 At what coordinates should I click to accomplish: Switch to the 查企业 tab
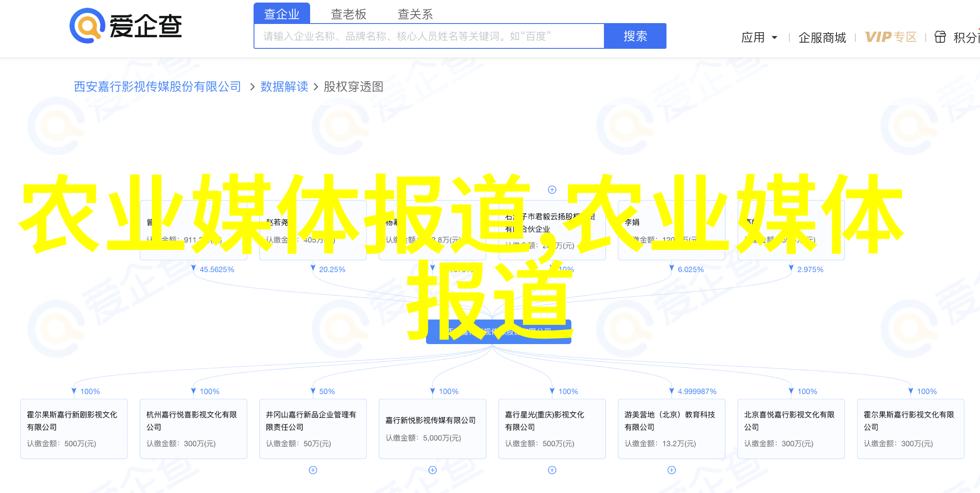click(281, 14)
